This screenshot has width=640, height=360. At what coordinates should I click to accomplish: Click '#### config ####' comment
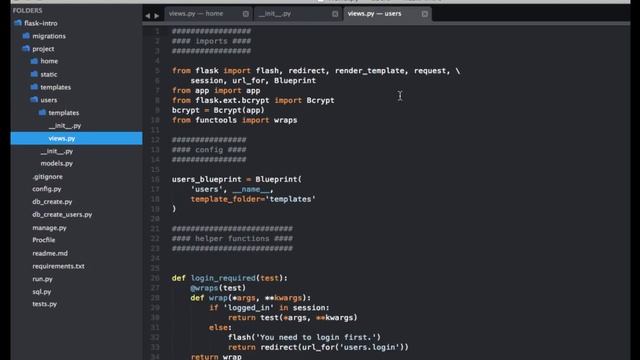[x=209, y=150]
